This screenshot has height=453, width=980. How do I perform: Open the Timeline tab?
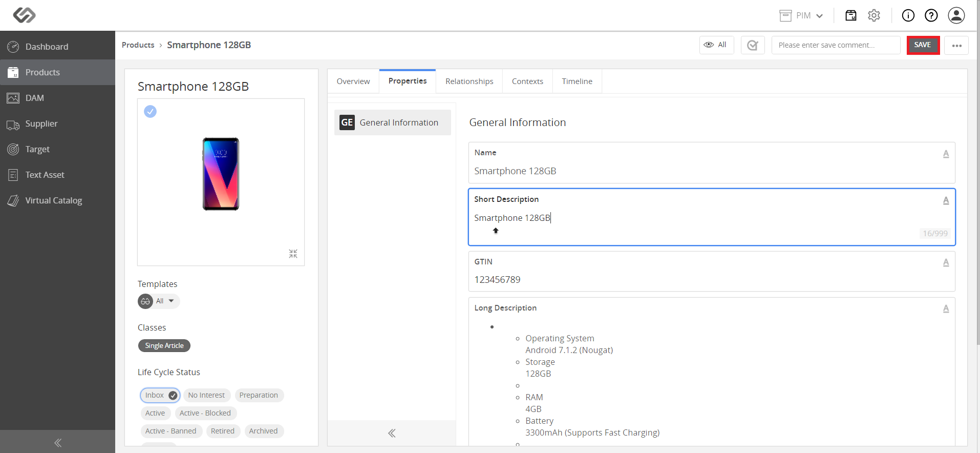tap(577, 81)
